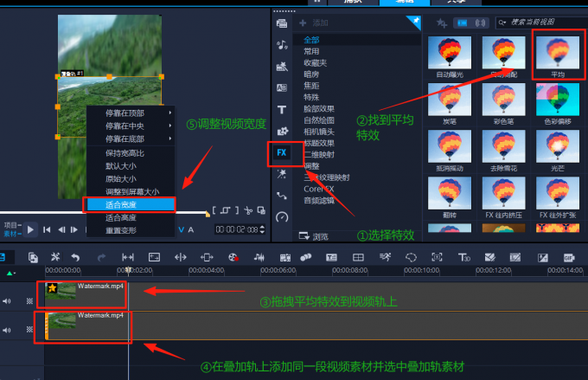588x380 pixels.
Task: Open the title (T) library icon
Action: point(282,110)
